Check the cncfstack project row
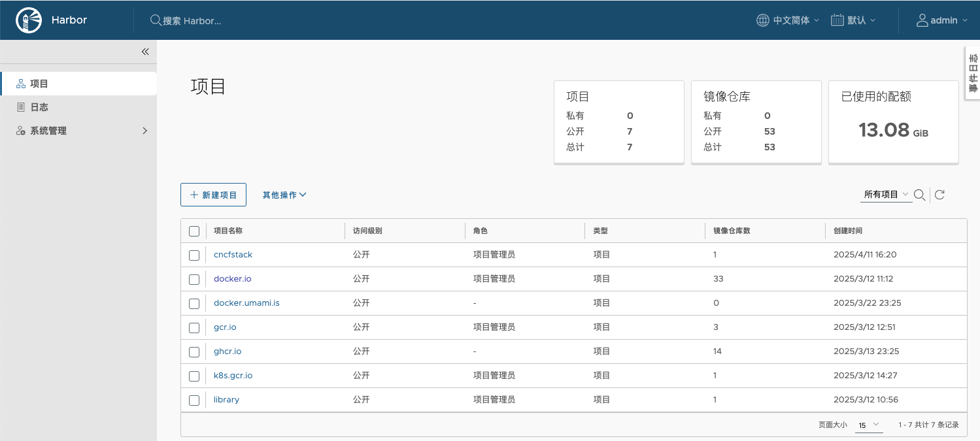Screen dimensions: 980x441 194,255
